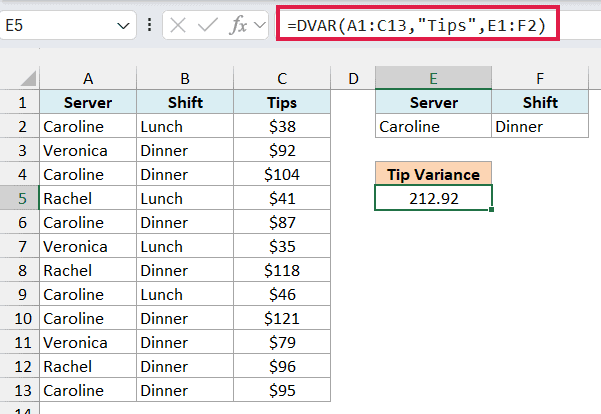Click criteria Shift header in F1
Image resolution: width=601 pixels, height=414 pixels.
(540, 102)
